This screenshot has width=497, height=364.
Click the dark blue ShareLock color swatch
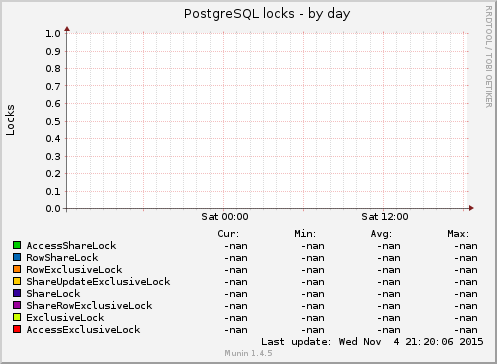pos(17,293)
